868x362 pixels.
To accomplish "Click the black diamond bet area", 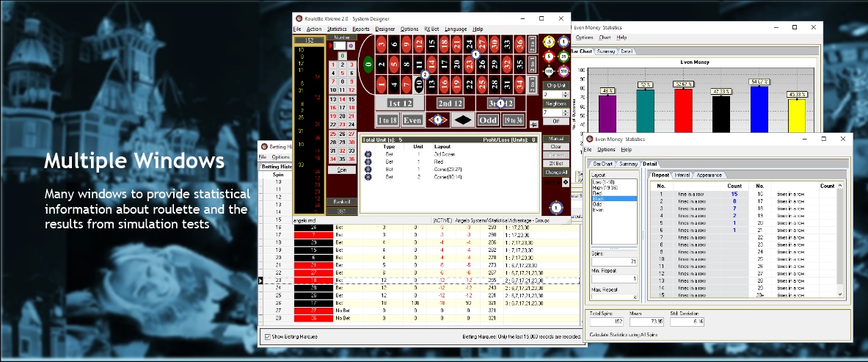I will (463, 120).
